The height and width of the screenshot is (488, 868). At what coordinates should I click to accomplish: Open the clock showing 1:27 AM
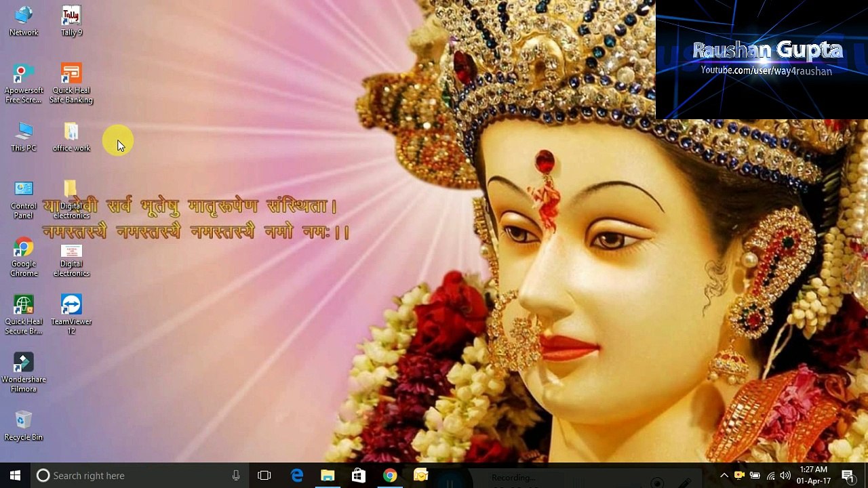coord(814,475)
